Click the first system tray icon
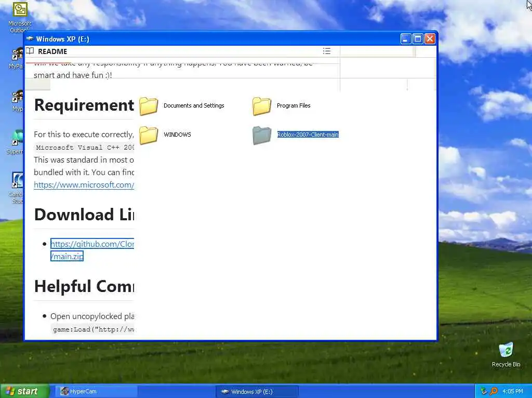Image resolution: width=532 pixels, height=398 pixels. (x=484, y=391)
